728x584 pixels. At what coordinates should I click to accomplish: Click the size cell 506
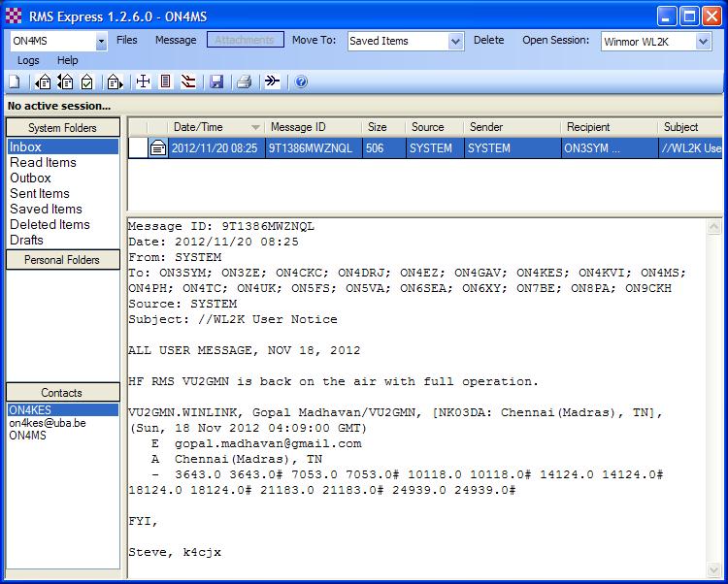pyautogui.click(x=383, y=148)
